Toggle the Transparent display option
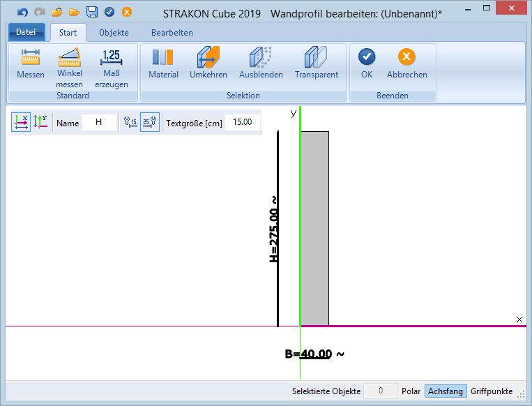 317,63
